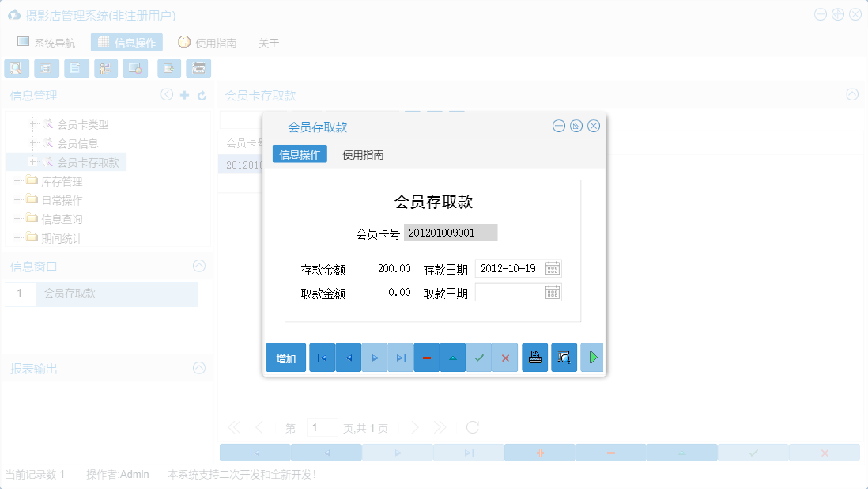This screenshot has height=489, width=868.
Task: Jump to first record using the dialog toolbar
Action: point(322,357)
